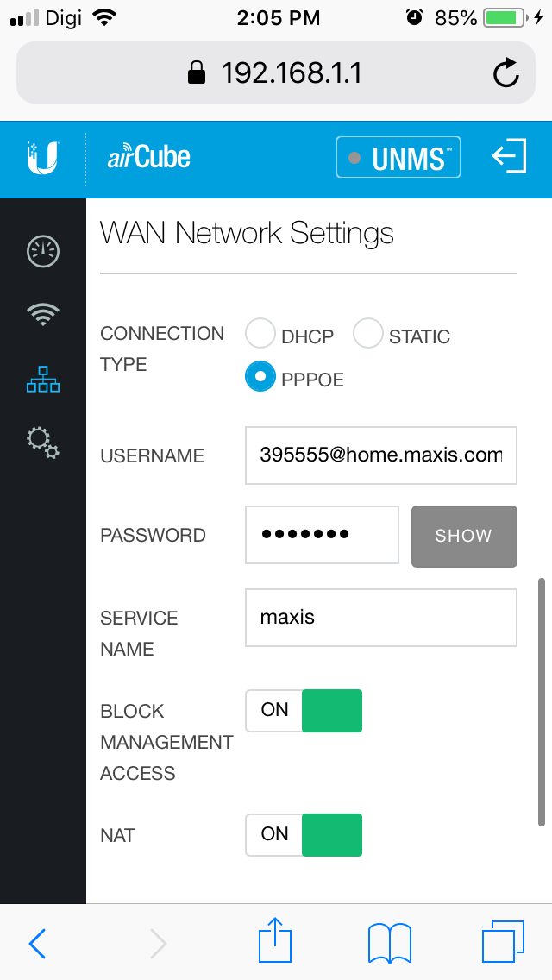
Task: Click the logout icon in header
Action: click(x=509, y=157)
